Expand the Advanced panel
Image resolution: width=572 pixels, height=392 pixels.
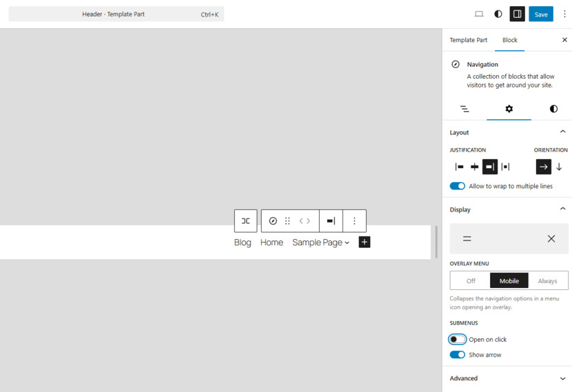tap(507, 378)
